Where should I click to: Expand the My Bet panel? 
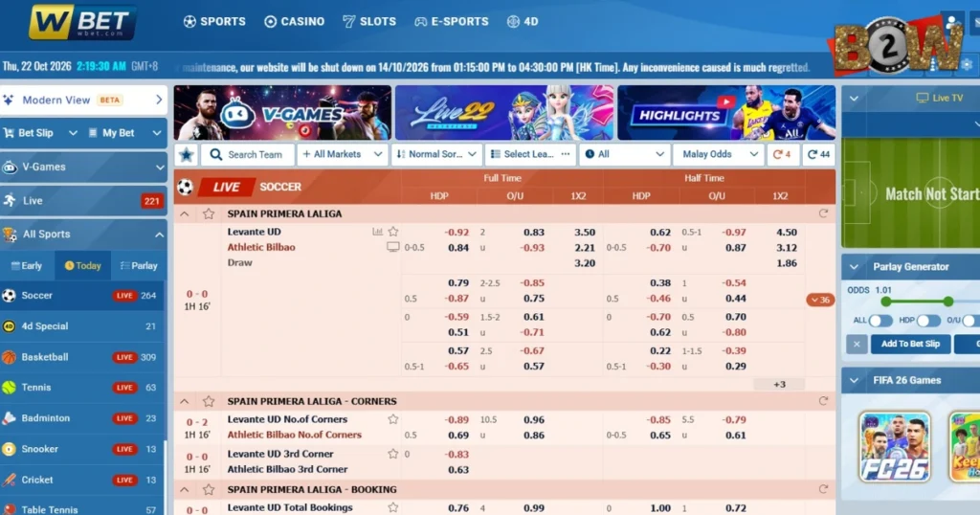click(124, 132)
